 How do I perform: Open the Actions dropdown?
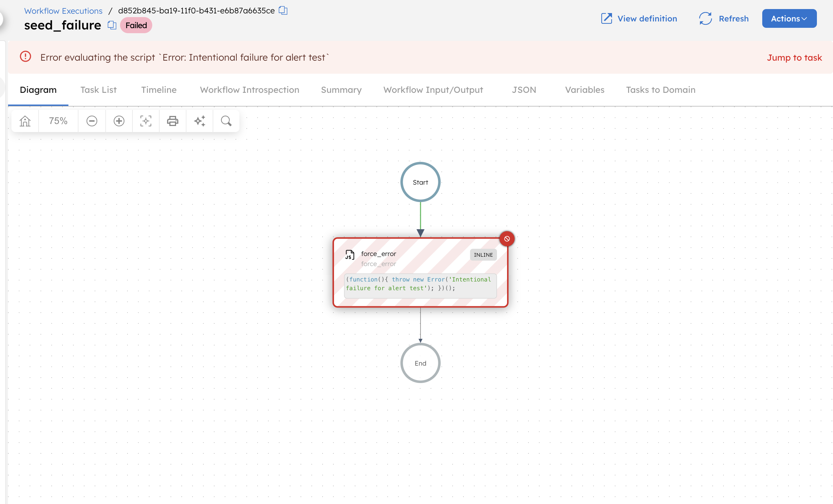(x=789, y=18)
